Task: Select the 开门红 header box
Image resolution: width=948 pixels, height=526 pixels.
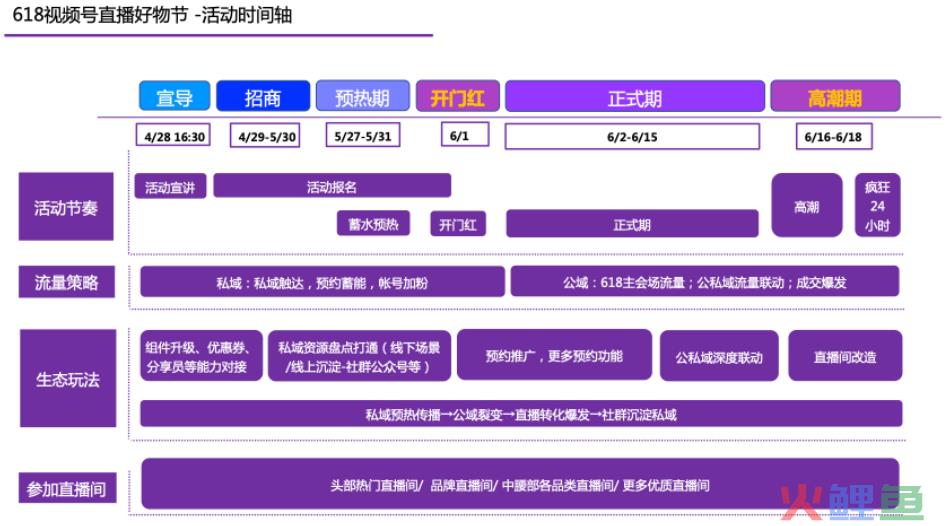Action: (458, 96)
